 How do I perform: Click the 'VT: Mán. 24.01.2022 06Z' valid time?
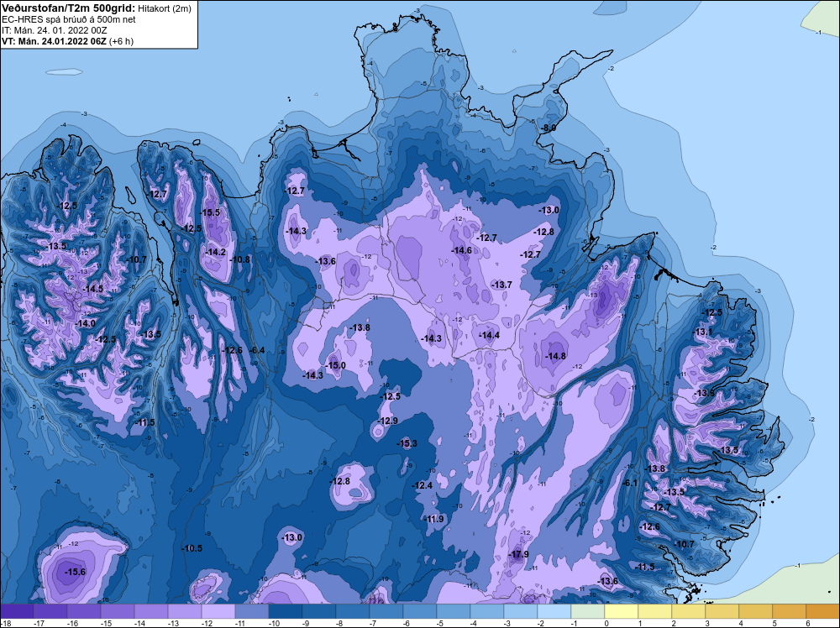[54, 41]
